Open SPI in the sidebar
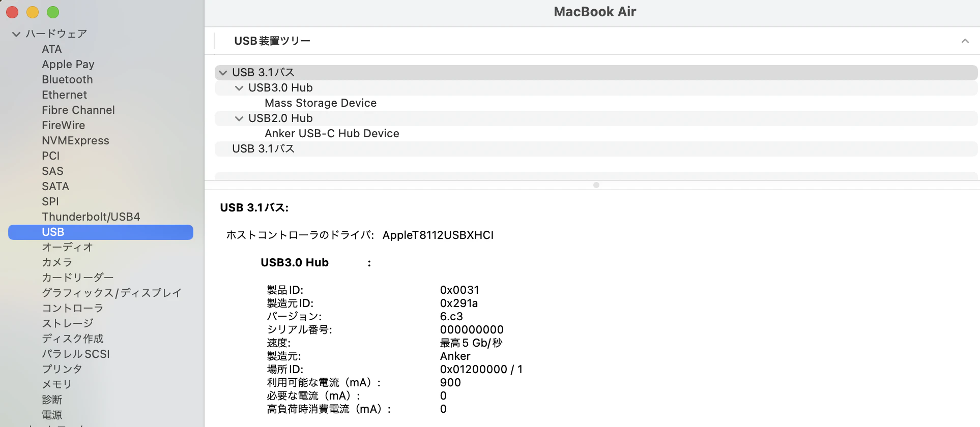The width and height of the screenshot is (980, 427). 50,202
